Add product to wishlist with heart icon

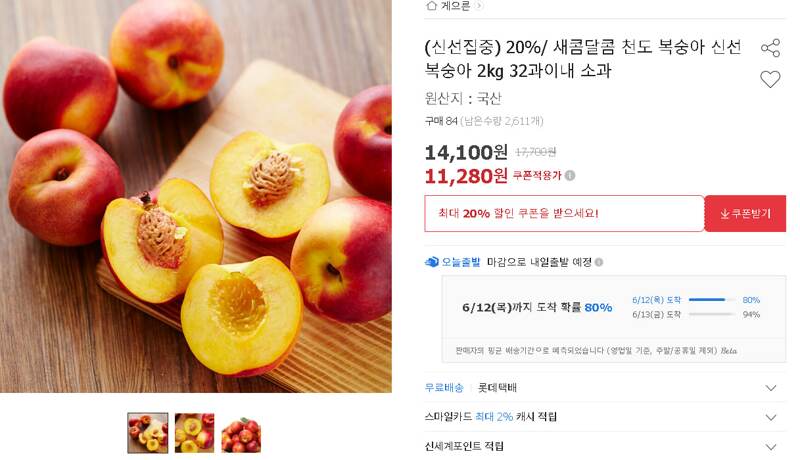(x=770, y=79)
